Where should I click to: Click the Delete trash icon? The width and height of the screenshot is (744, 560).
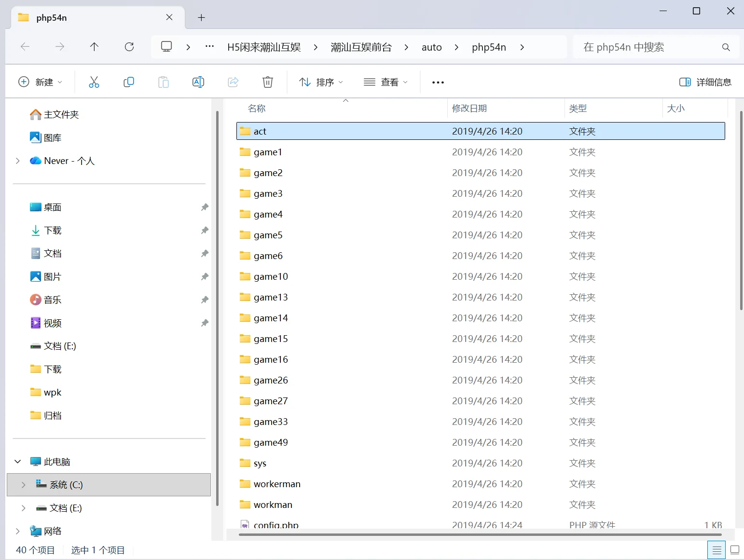(268, 82)
